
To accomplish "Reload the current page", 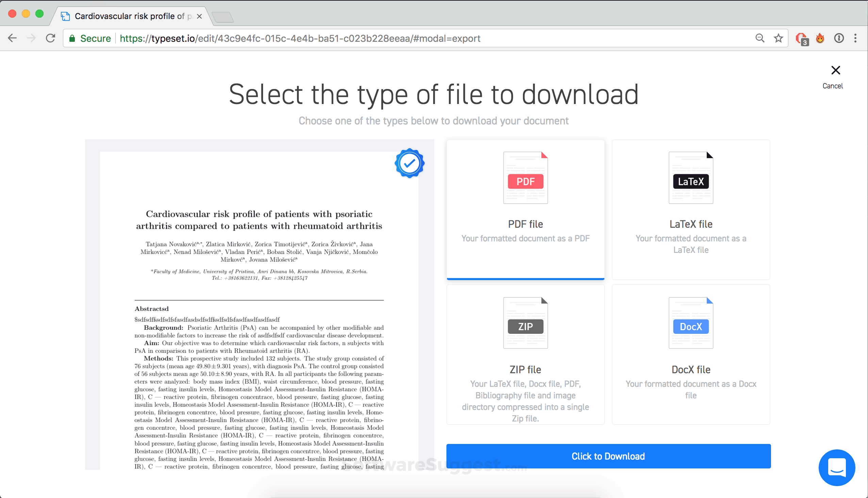I will (50, 38).
